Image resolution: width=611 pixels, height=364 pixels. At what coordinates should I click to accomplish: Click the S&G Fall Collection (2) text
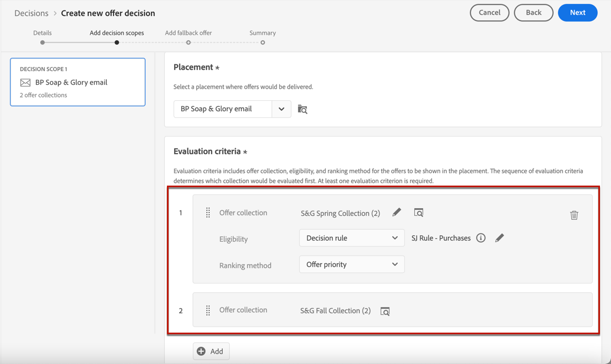336,311
